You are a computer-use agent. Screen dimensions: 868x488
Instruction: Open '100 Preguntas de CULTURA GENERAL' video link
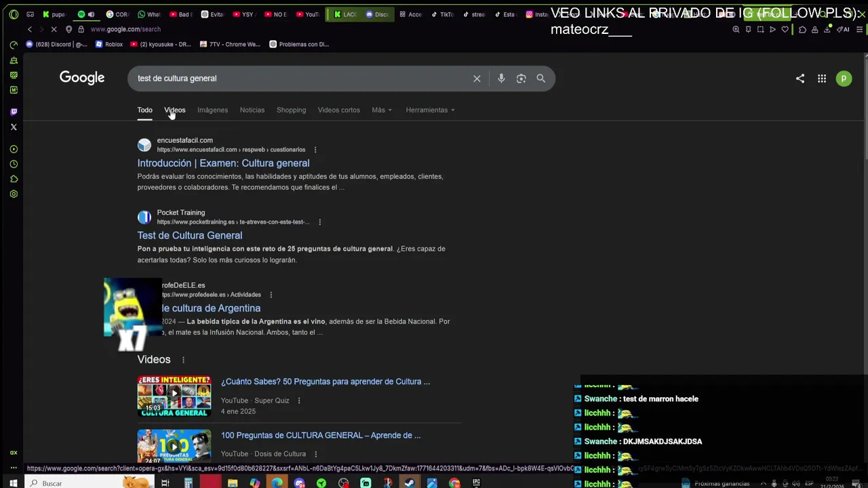(x=321, y=435)
